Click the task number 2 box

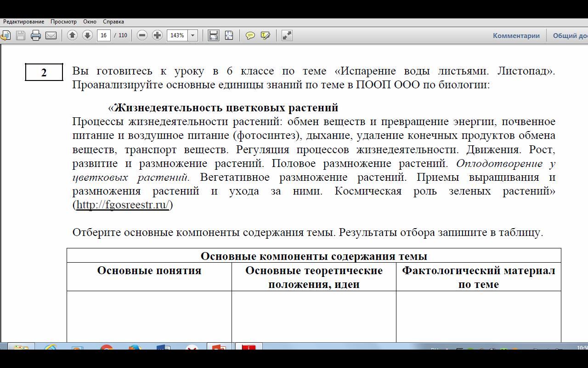pyautogui.click(x=44, y=72)
